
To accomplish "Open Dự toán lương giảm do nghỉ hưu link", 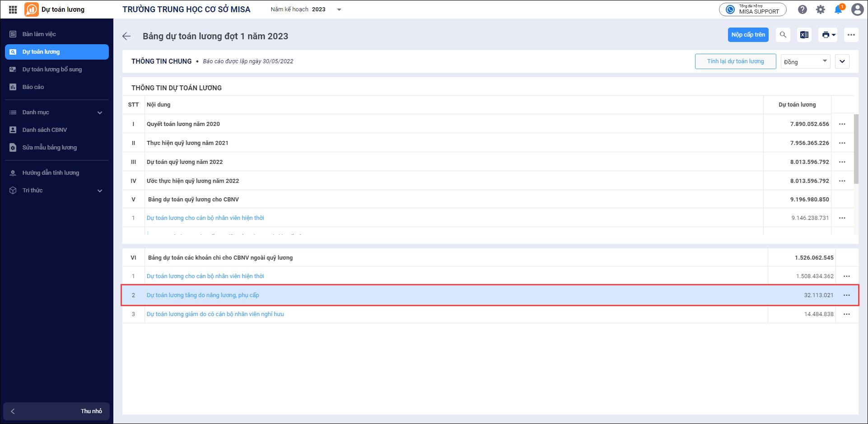I will coord(215,314).
